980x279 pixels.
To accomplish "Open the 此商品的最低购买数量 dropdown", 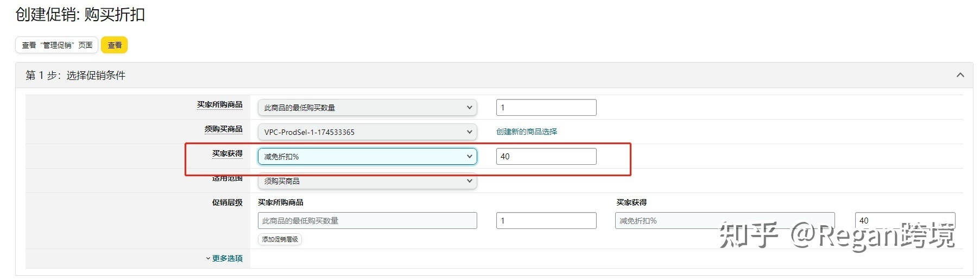I will pos(368,108).
